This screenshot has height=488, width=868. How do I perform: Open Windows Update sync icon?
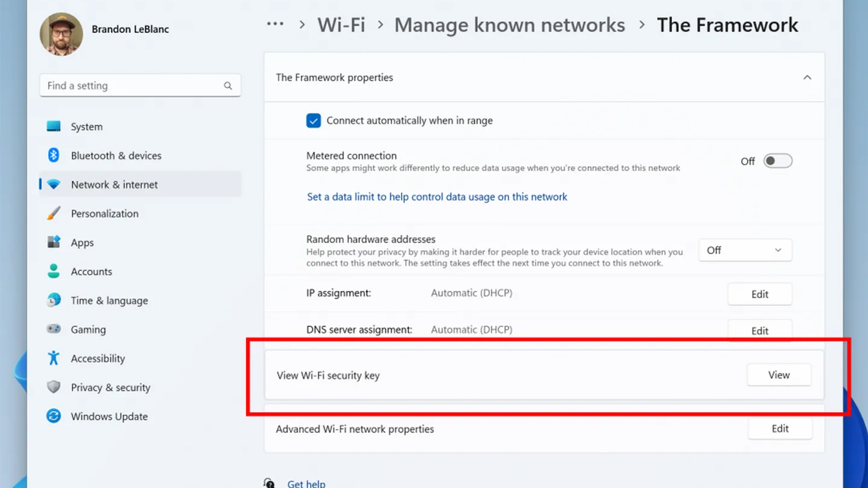pos(54,416)
